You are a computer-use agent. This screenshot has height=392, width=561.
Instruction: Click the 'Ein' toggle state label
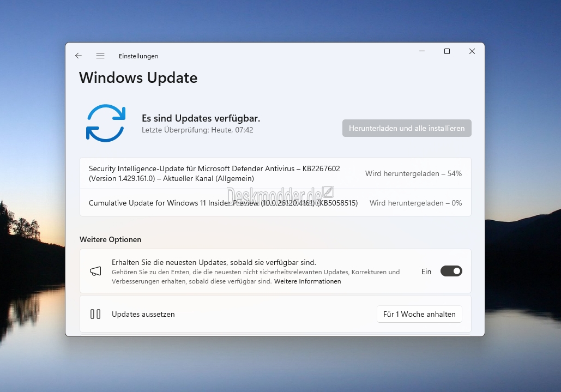(x=426, y=272)
